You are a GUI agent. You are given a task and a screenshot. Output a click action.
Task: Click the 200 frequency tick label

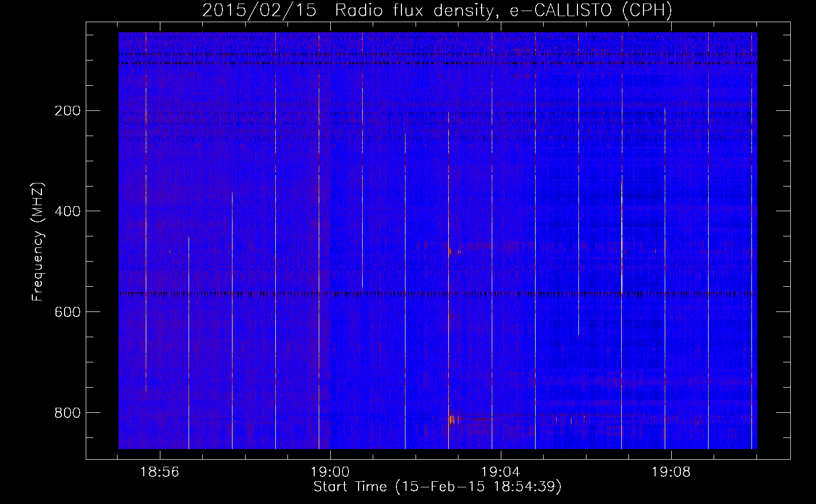coord(67,110)
